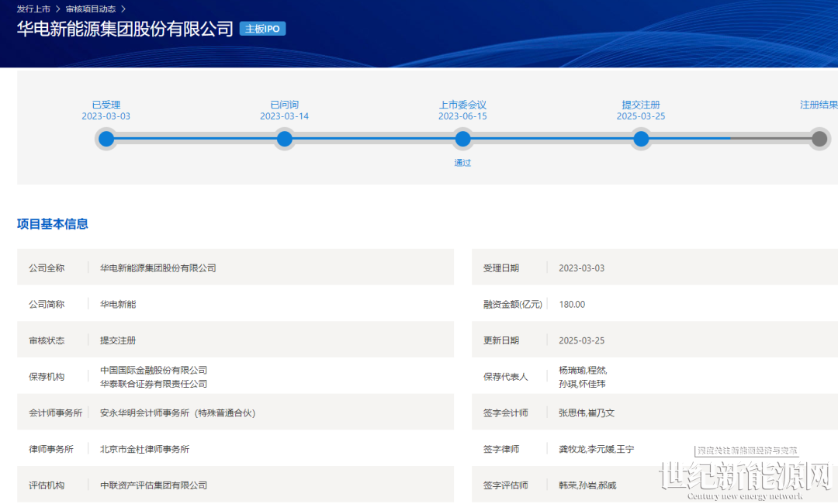
Task: Click signing accountants 张思伟,崔乃文
Action: (587, 413)
